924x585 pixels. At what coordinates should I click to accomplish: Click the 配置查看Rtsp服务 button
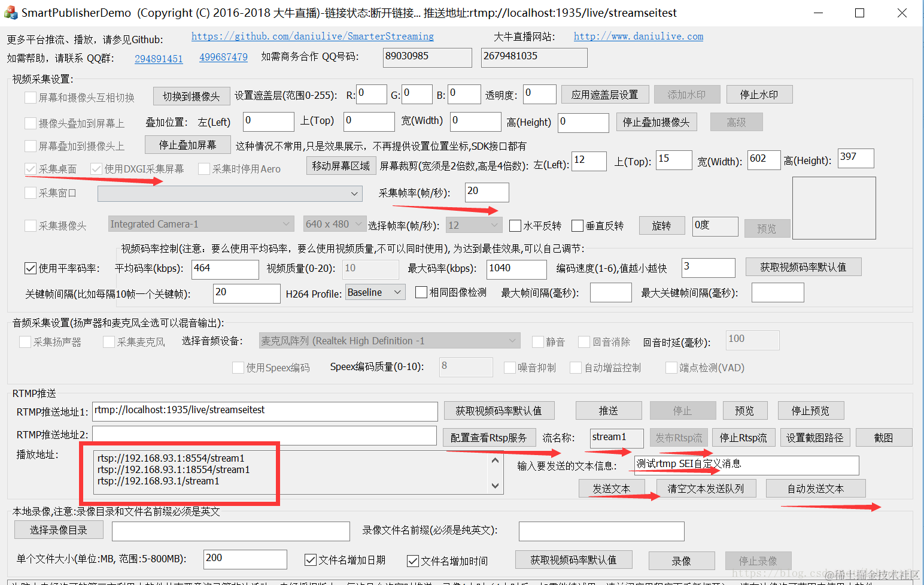pyautogui.click(x=488, y=438)
